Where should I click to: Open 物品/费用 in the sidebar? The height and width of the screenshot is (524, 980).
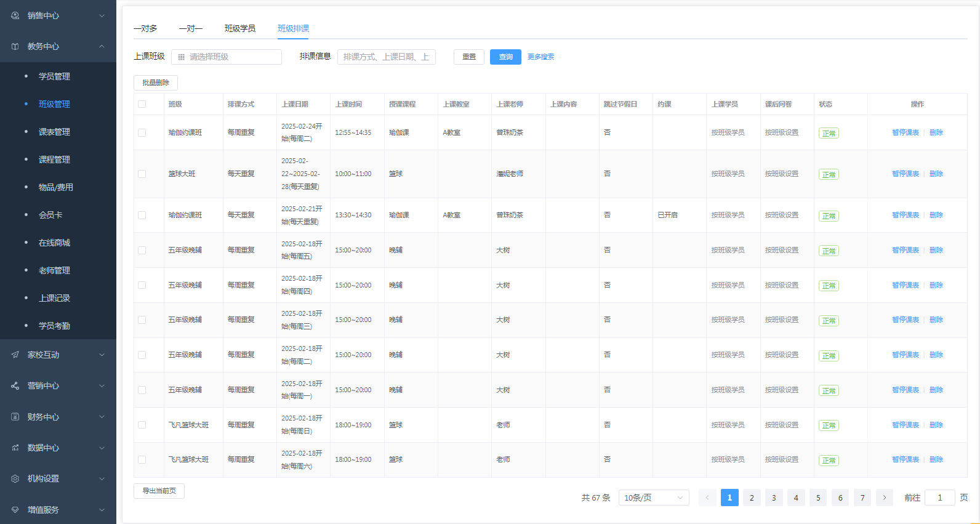56,187
